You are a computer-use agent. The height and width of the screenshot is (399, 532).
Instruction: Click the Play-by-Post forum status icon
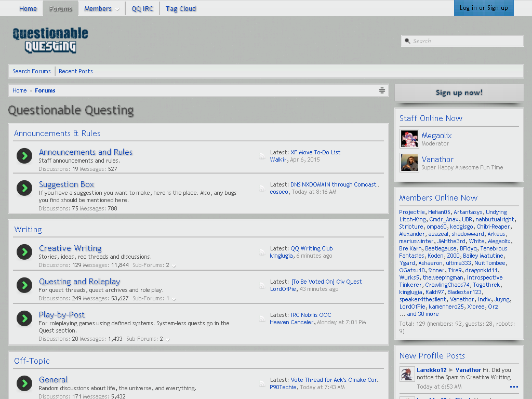point(24,318)
